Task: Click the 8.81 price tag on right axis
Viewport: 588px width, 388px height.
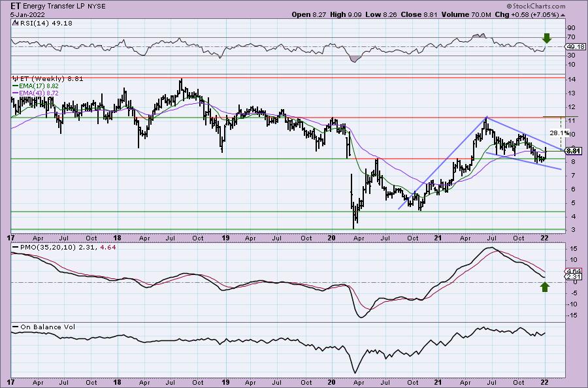Action: click(574, 151)
